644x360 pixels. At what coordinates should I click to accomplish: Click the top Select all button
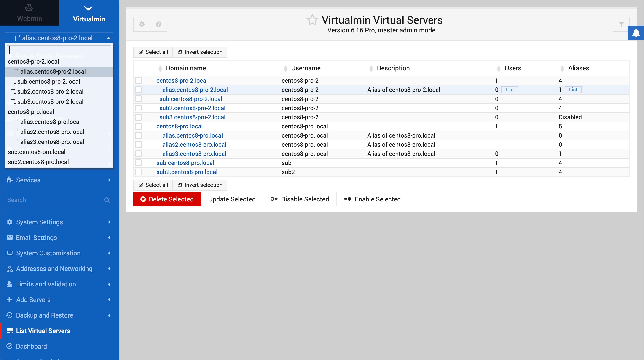pyautogui.click(x=153, y=52)
